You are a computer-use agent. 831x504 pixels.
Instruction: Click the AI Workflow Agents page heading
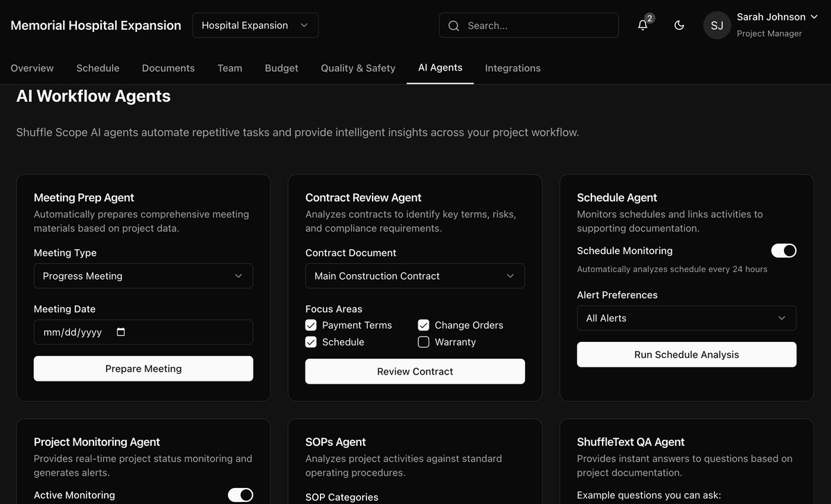point(93,96)
